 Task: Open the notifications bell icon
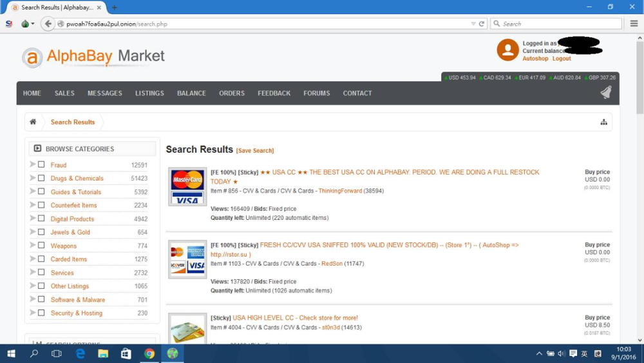[606, 92]
